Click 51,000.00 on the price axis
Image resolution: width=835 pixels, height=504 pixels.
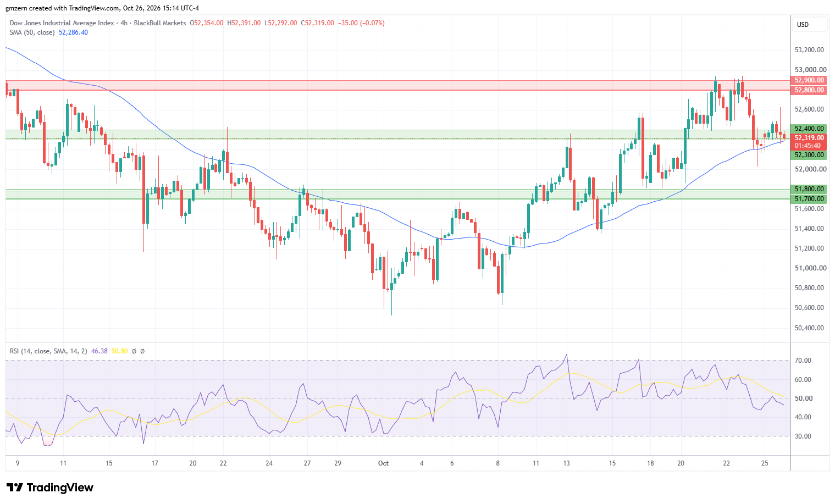(810, 268)
